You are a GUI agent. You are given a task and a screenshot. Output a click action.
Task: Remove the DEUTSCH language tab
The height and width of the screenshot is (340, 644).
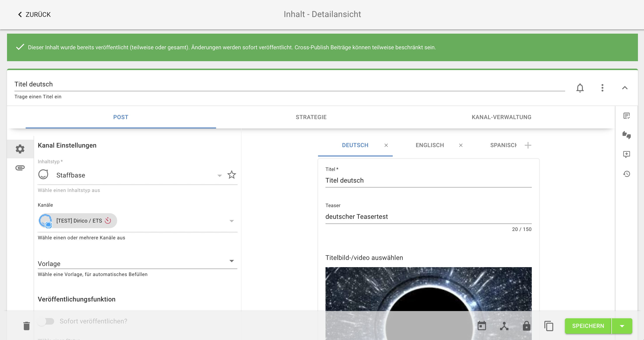point(386,145)
